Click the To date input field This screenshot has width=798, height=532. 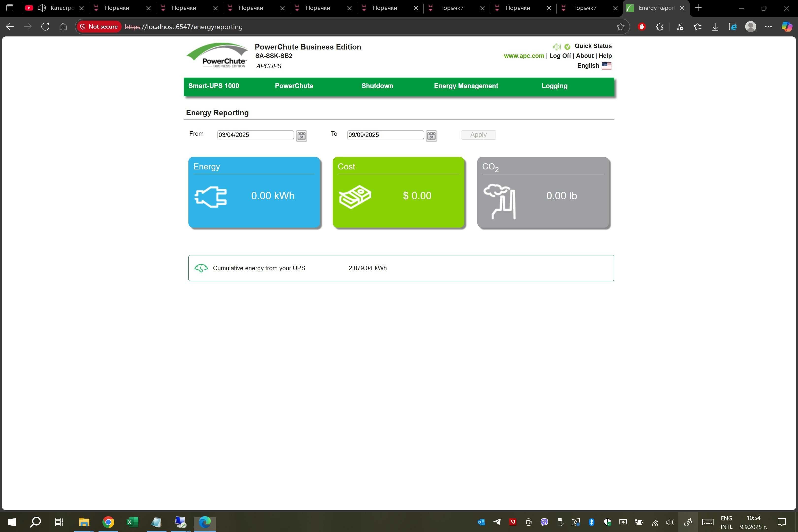(385, 135)
